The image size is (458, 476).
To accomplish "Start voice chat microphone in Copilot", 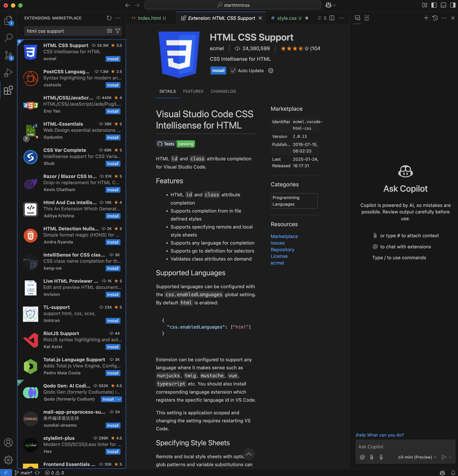I will point(381,457).
